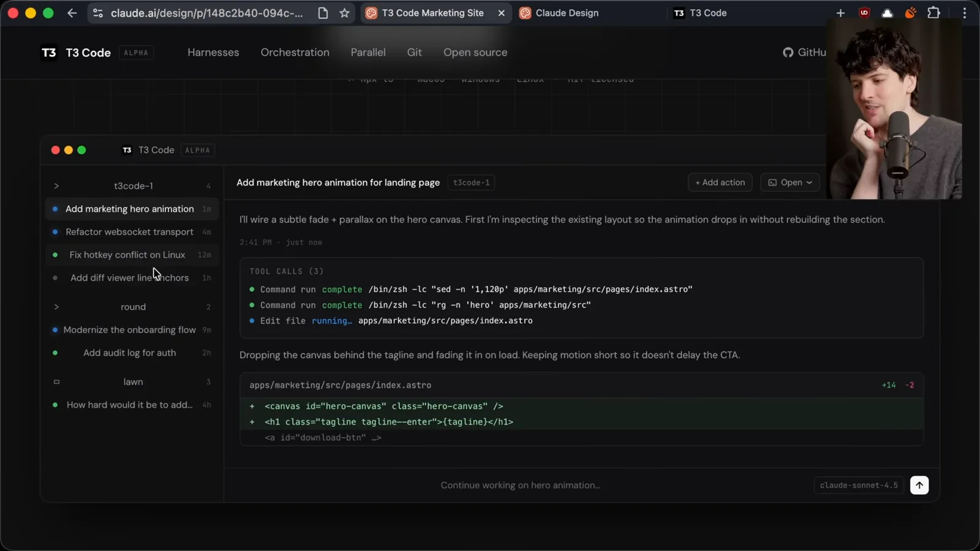
Task: Expand the lawn project group
Action: pyautogui.click(x=56, y=382)
